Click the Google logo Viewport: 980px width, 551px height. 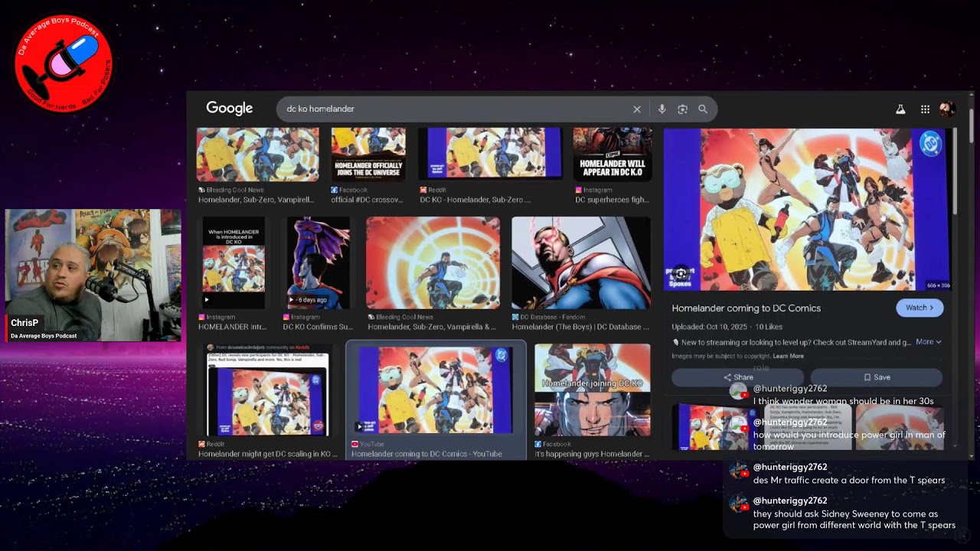point(230,109)
